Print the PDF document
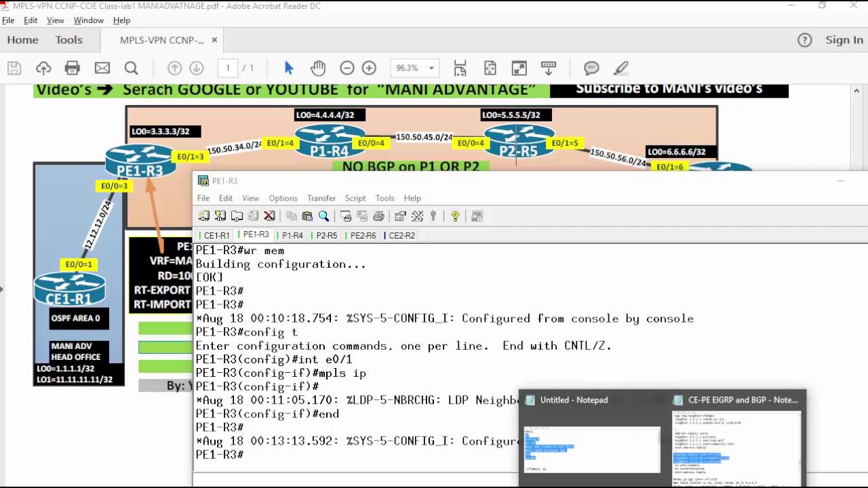 pos(73,68)
